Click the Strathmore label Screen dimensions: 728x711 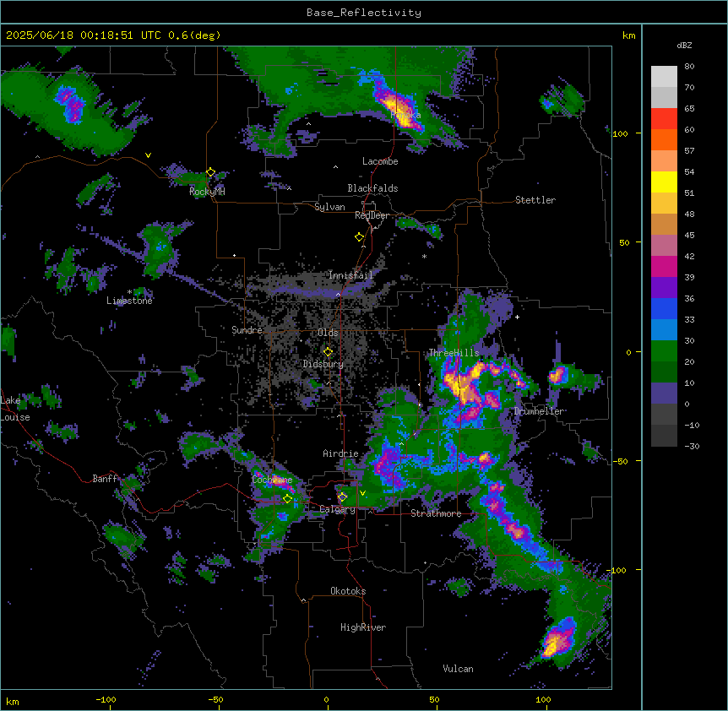pos(436,513)
